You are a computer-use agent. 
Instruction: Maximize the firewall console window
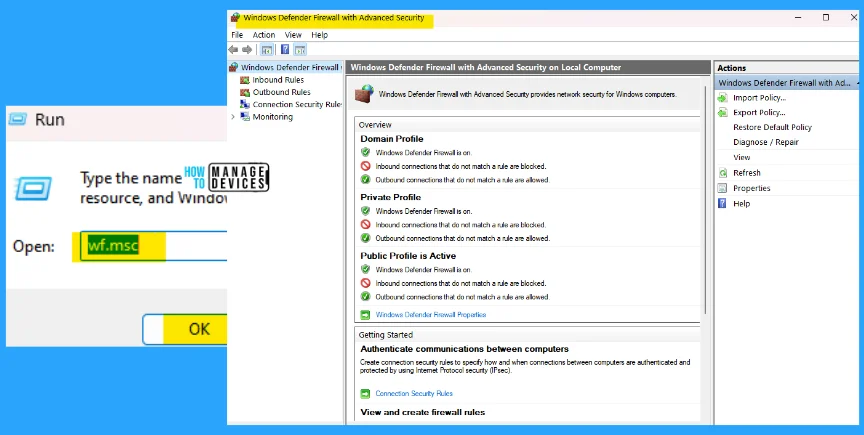point(826,18)
